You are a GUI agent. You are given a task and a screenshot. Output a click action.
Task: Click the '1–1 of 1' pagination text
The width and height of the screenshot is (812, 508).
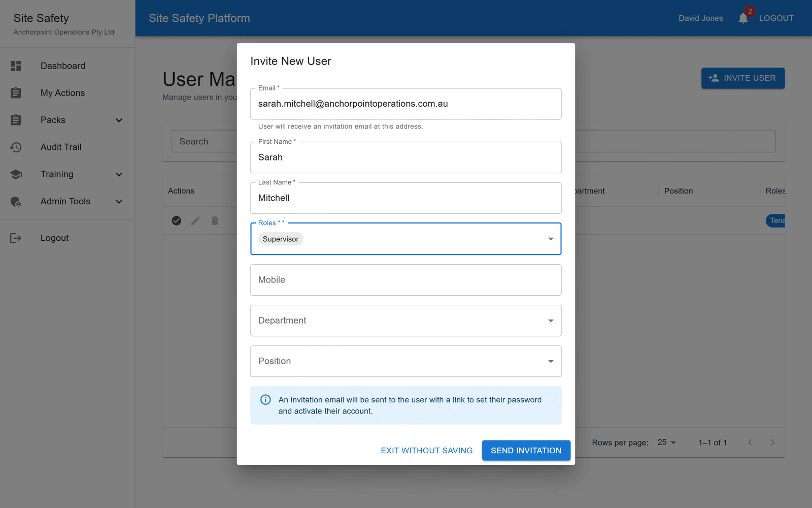[713, 442]
